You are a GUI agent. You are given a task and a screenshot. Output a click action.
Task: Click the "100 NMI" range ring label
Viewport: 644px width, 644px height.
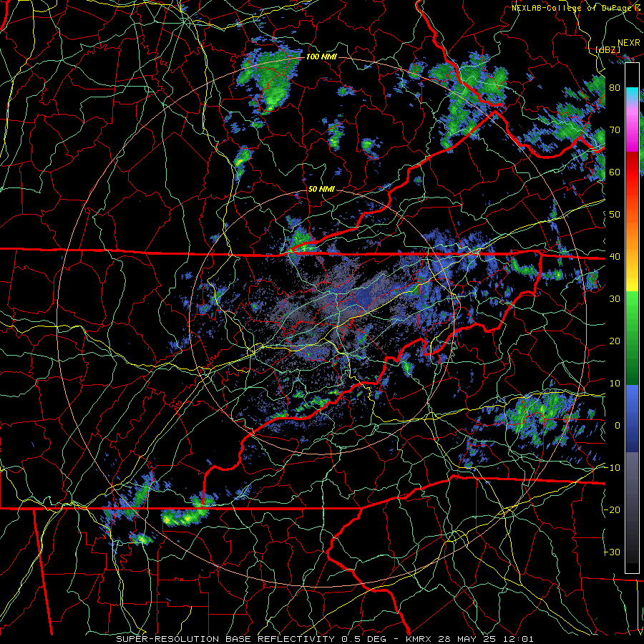coord(321,57)
